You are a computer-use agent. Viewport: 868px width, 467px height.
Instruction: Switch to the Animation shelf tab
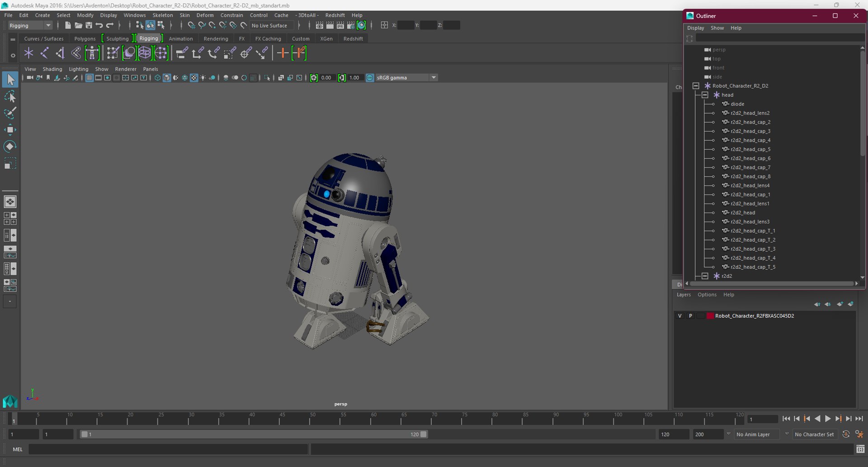click(181, 39)
